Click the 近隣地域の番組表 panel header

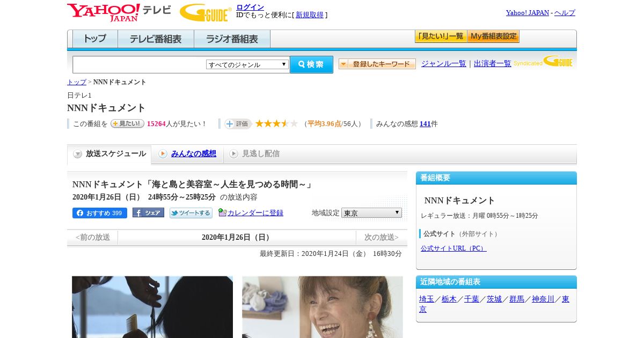click(496, 282)
